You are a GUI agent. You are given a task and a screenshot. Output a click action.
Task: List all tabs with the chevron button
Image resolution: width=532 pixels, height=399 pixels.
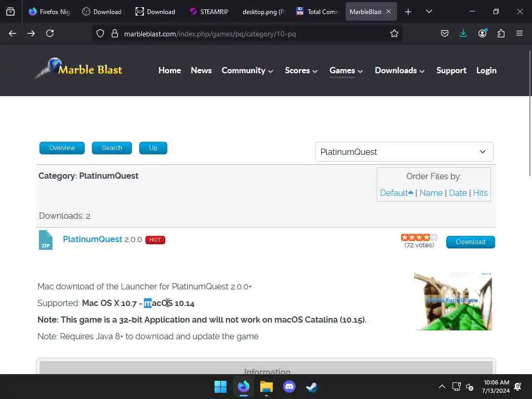tap(429, 11)
